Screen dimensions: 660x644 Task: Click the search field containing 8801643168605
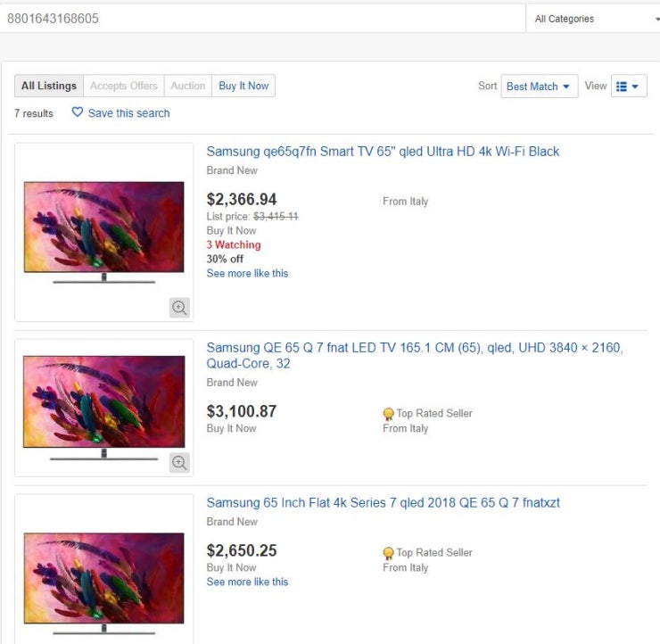[263, 19]
